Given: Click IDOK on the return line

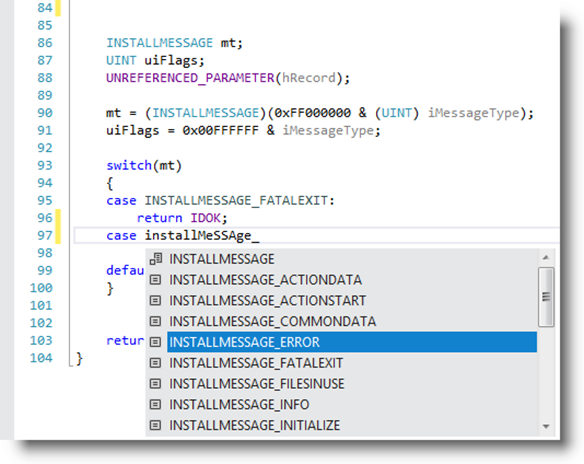Looking at the screenshot, I should (206, 218).
